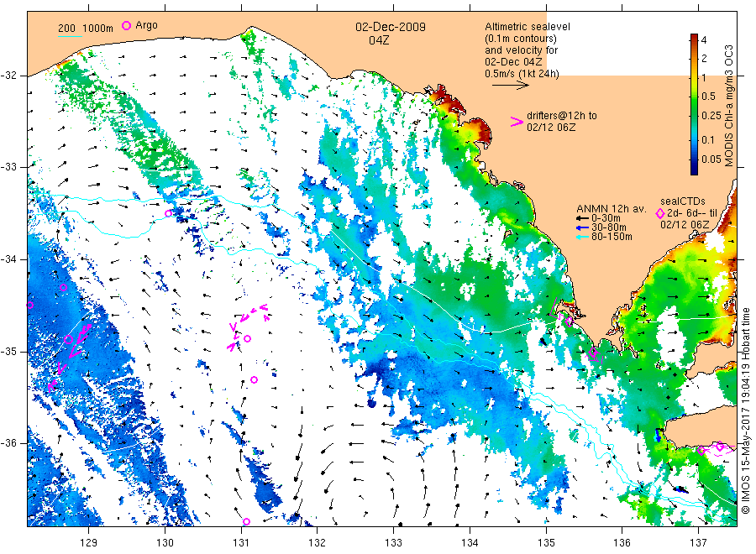This screenshot has width=756, height=554.
Task: Click the '04Z' time label under the date
Action: pyautogui.click(x=379, y=40)
